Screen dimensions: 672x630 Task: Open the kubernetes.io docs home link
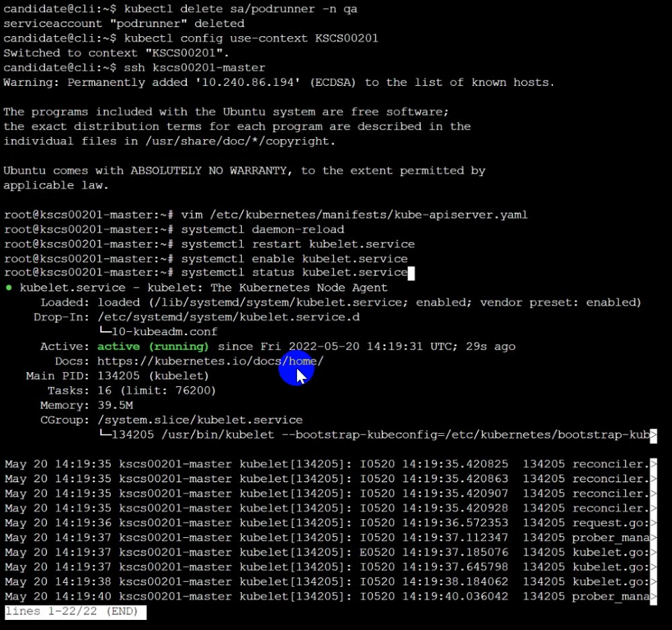(210, 361)
